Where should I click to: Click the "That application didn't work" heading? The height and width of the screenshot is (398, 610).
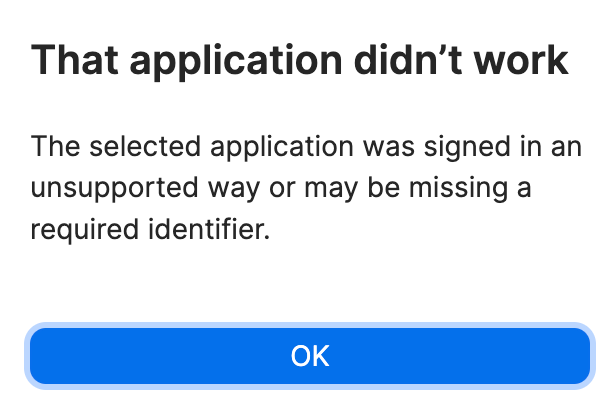pos(300,61)
